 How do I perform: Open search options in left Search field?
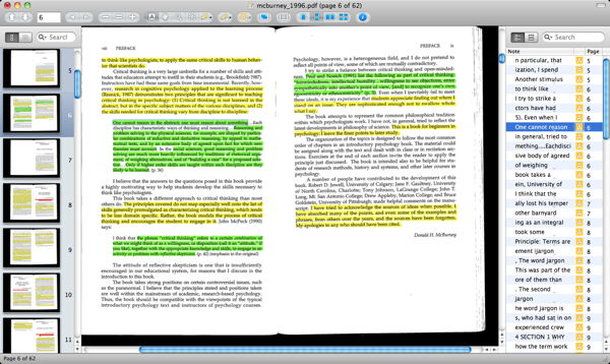click(42, 37)
